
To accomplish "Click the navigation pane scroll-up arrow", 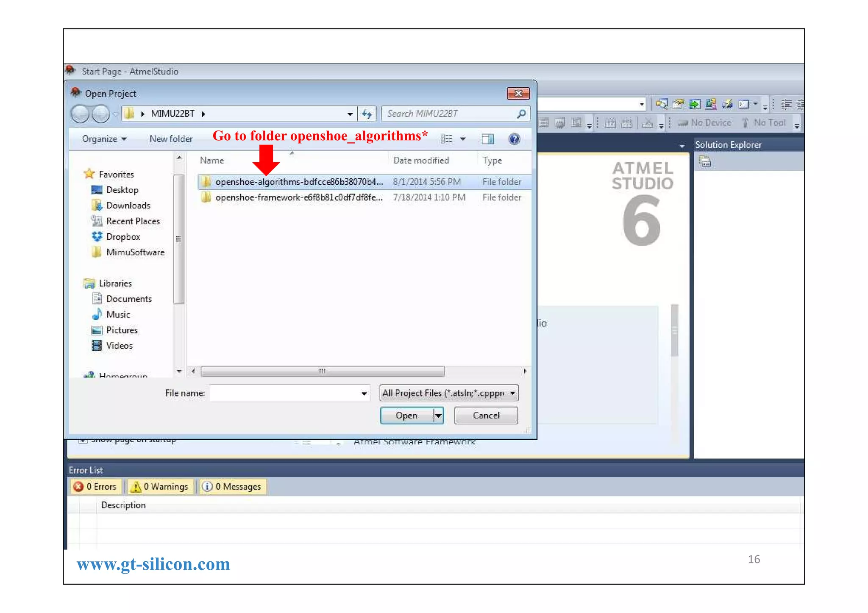I will (179, 158).
